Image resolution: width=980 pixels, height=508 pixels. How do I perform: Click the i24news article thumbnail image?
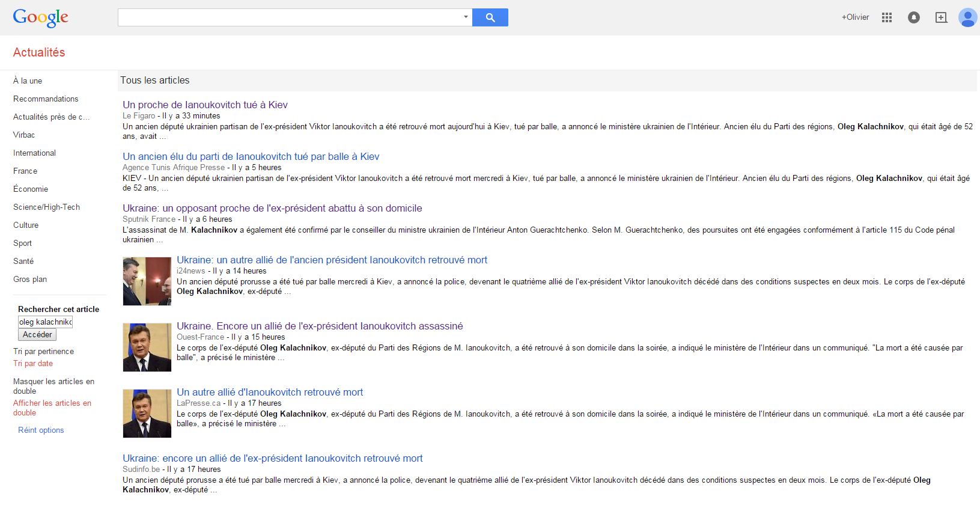(147, 281)
